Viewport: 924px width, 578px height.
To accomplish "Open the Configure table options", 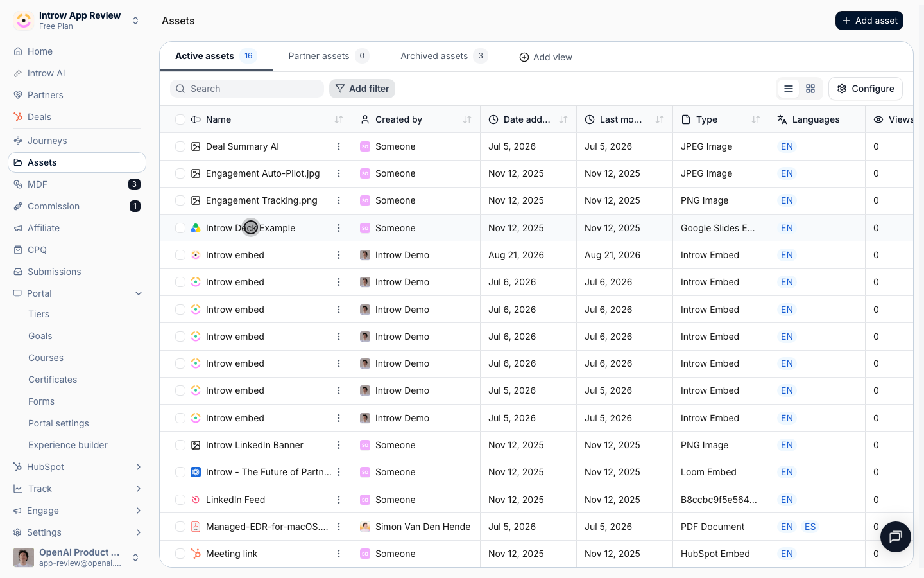I will tap(866, 89).
